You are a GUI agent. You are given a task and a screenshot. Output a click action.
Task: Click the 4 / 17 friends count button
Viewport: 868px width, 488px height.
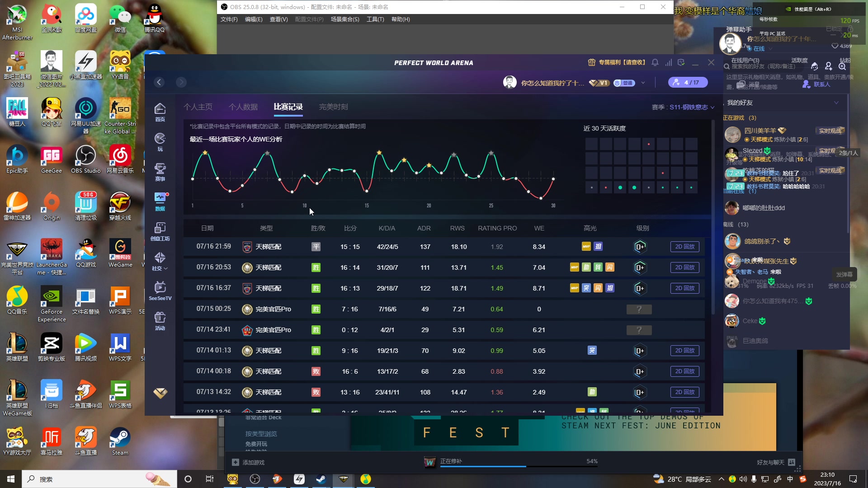[x=688, y=82]
